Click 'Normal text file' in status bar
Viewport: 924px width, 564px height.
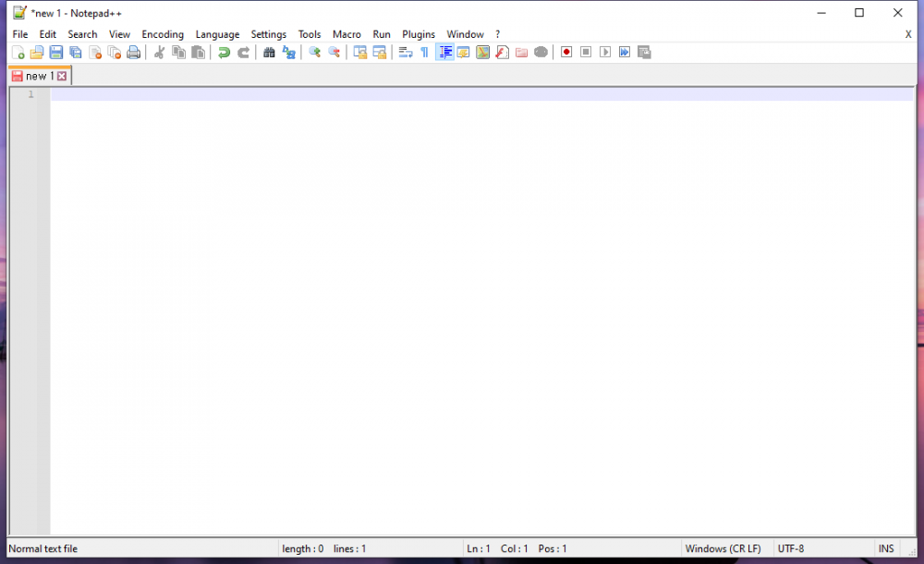pyautogui.click(x=43, y=548)
